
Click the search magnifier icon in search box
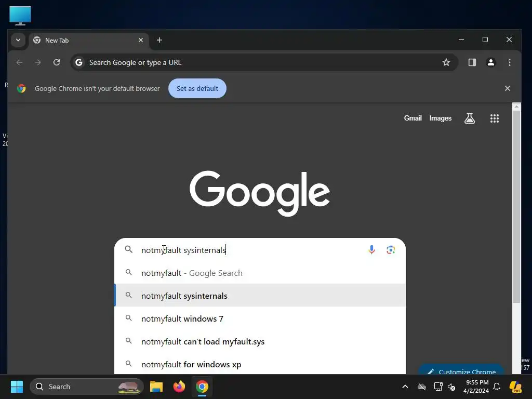129,250
